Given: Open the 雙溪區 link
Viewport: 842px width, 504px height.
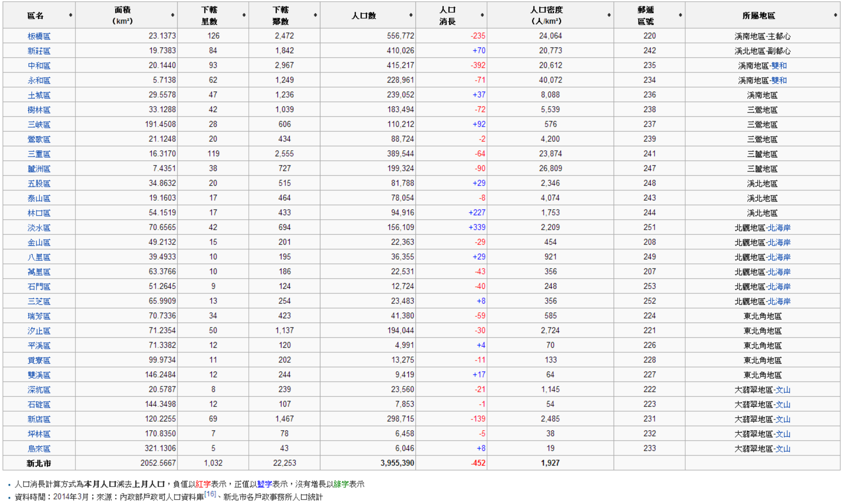Looking at the screenshot, I should pyautogui.click(x=39, y=375).
